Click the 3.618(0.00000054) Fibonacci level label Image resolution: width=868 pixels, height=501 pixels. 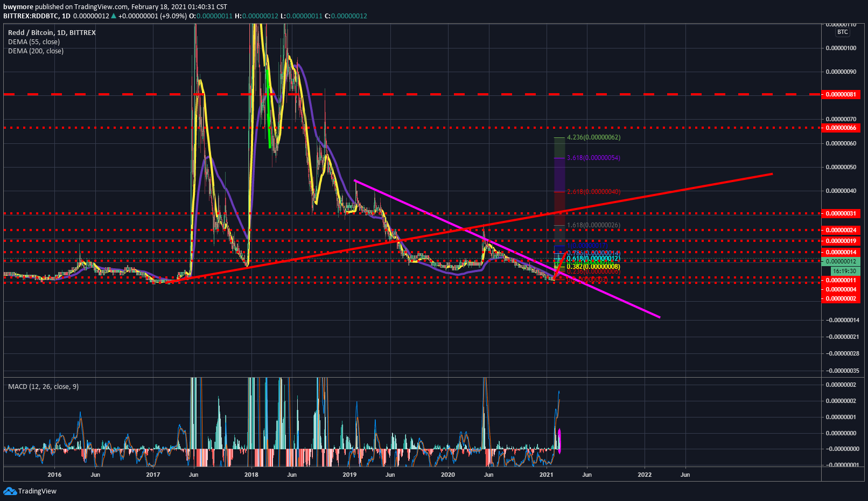[593, 158]
